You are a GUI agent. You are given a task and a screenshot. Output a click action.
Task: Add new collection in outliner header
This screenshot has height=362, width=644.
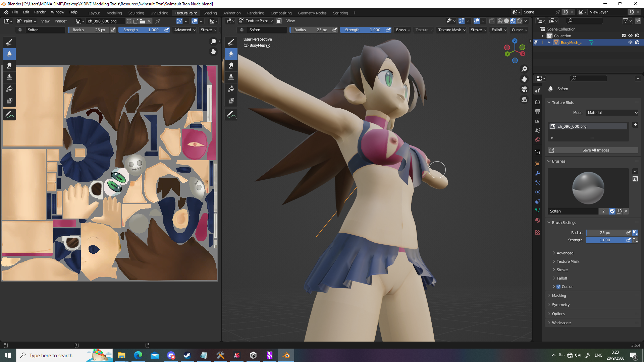click(638, 21)
